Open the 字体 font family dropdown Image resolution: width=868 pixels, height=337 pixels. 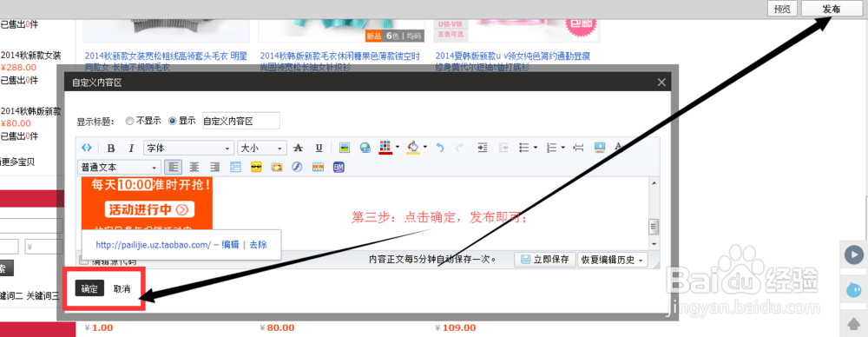click(x=188, y=148)
